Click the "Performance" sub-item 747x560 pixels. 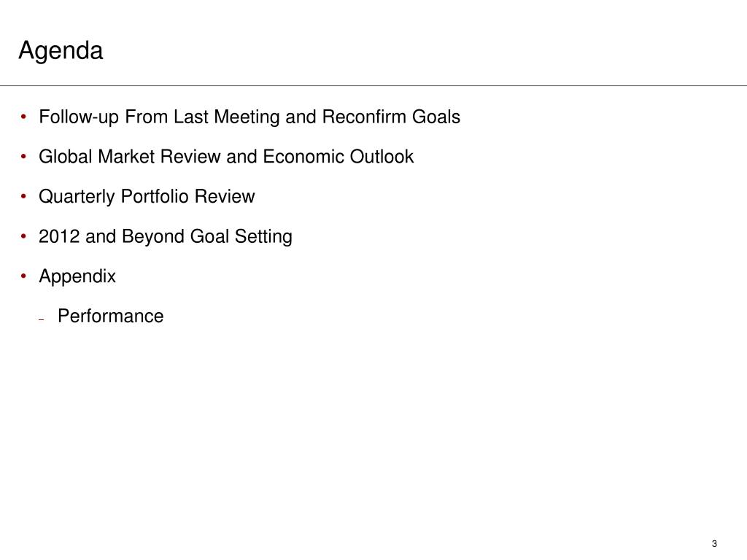[111, 316]
